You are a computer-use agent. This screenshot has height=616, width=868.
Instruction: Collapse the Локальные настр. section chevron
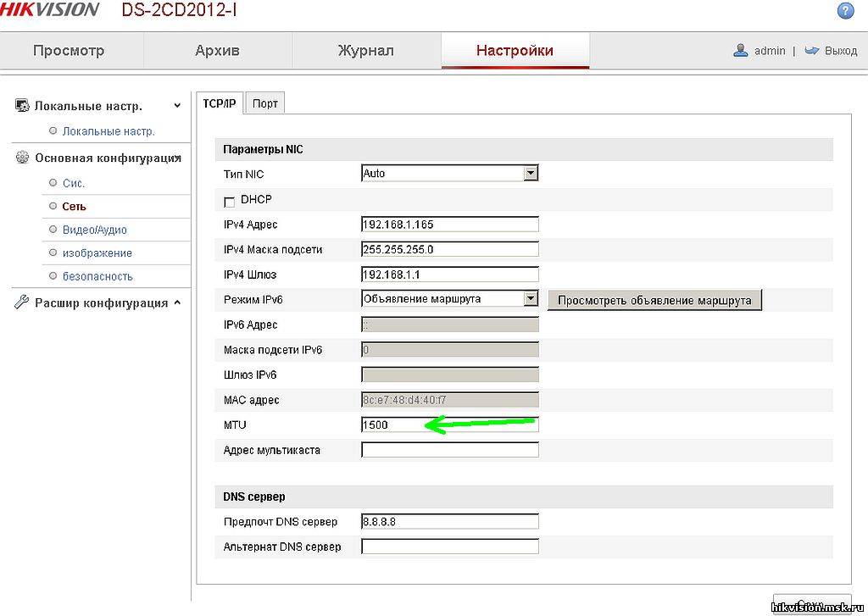[177, 105]
